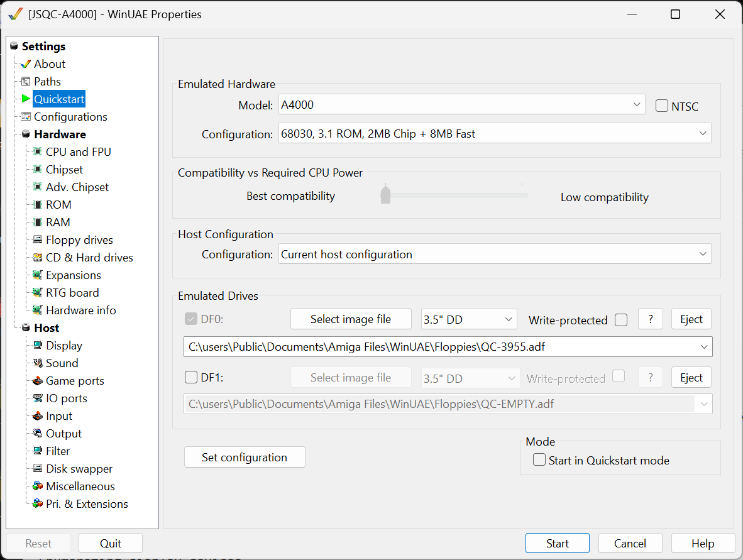
Task: Toggle the DF0: drive checkbox
Action: 191,319
